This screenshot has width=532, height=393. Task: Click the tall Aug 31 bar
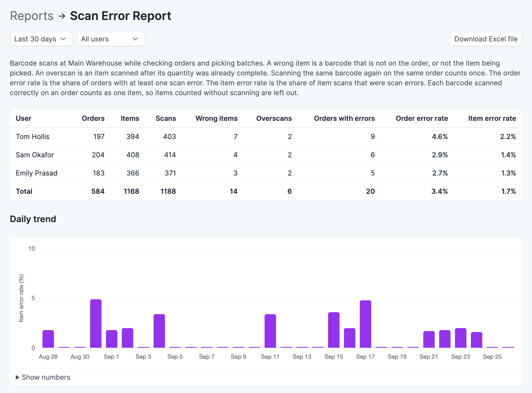pyautogui.click(x=96, y=323)
